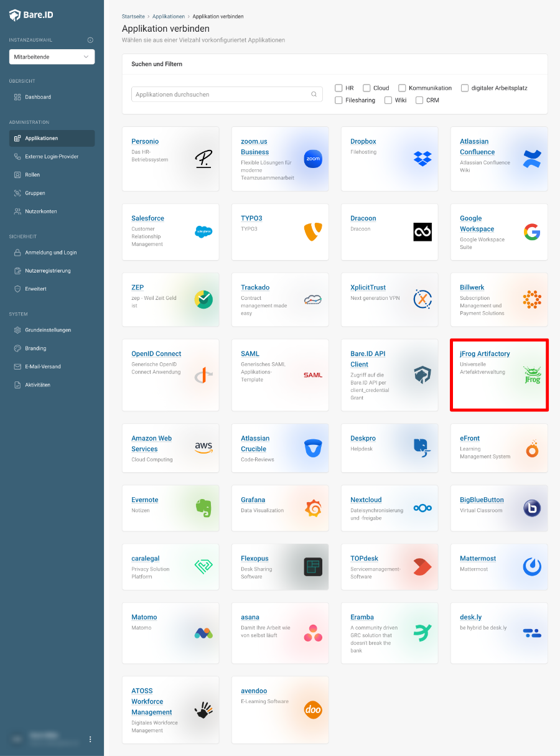Open Externe Login-Provider in sidebar

[52, 156]
